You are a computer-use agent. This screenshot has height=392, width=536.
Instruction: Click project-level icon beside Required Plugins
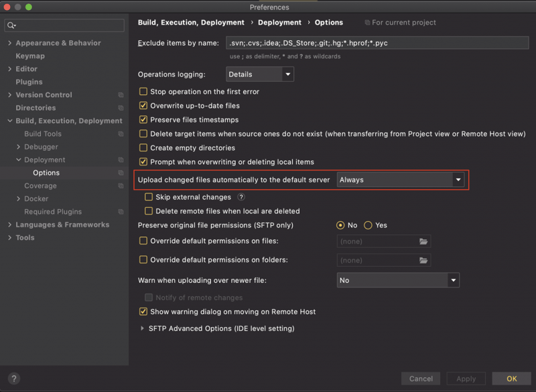(x=121, y=212)
